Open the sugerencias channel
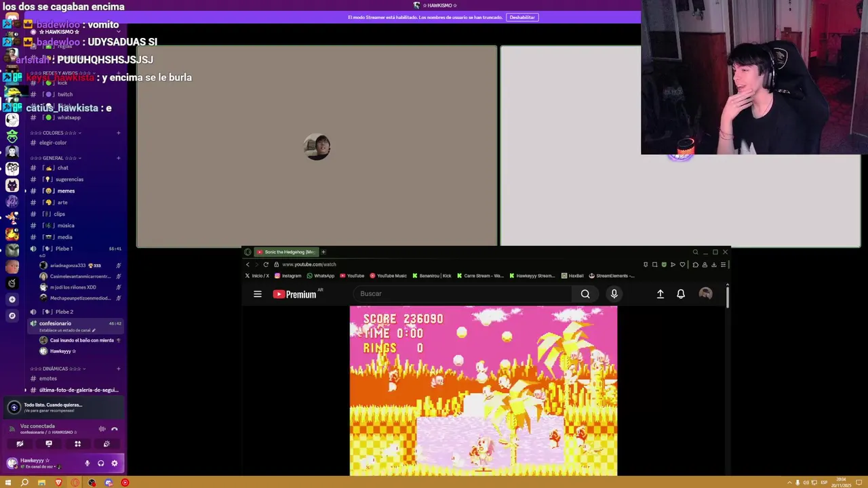The image size is (868, 488). [75, 179]
